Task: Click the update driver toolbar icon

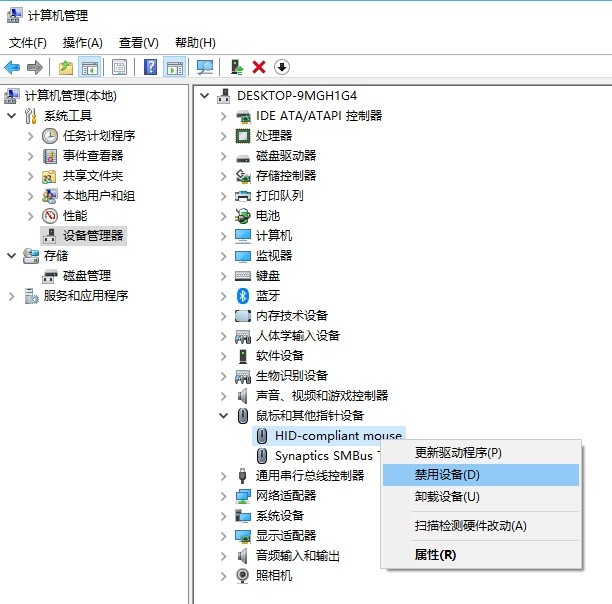Action: 237,68
